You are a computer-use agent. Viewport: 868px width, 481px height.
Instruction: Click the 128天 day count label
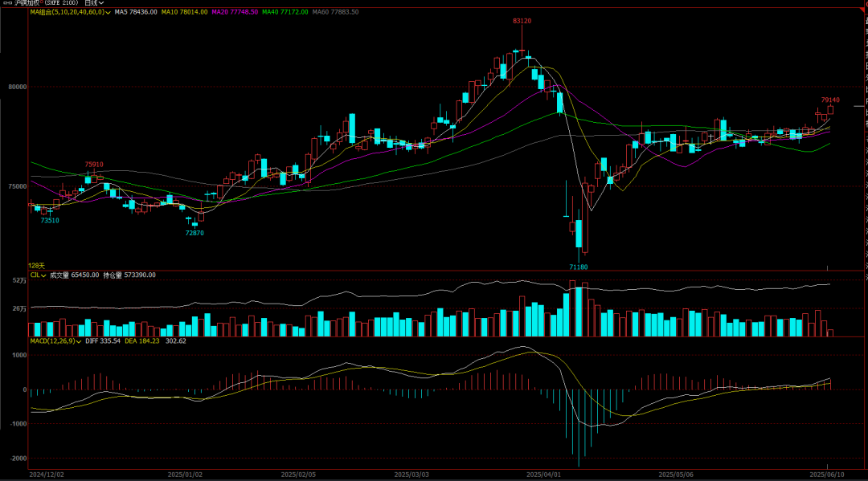[x=36, y=266]
